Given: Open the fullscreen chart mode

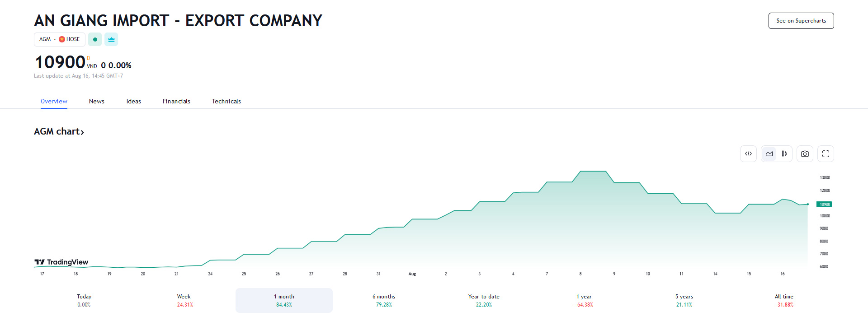Looking at the screenshot, I should (x=826, y=154).
